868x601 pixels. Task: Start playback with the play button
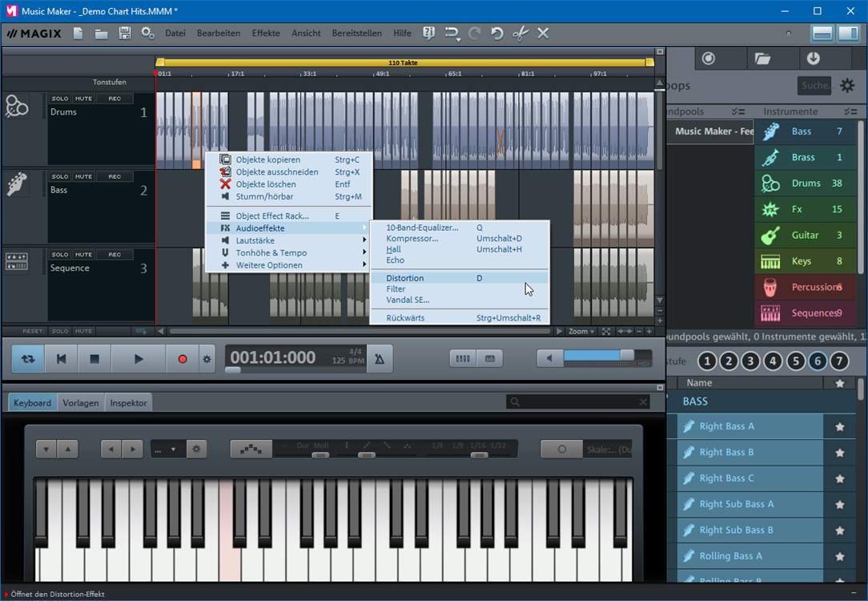[x=139, y=359]
